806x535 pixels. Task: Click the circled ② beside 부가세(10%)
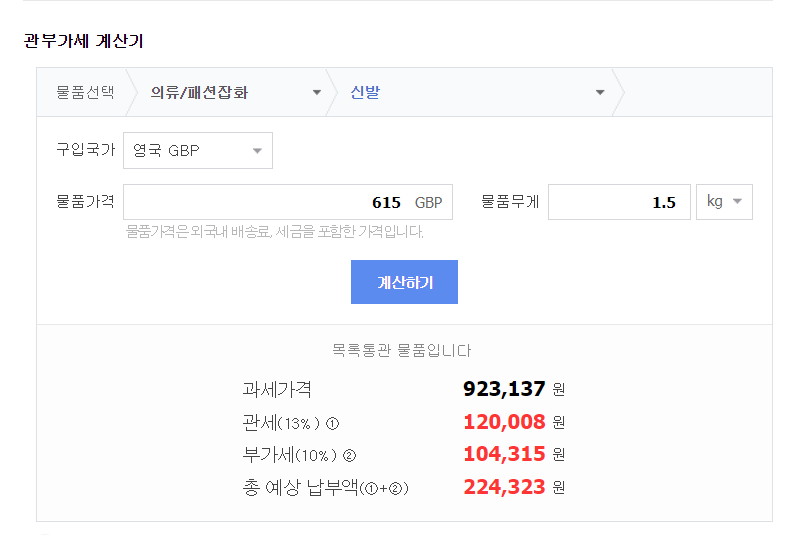(349, 456)
